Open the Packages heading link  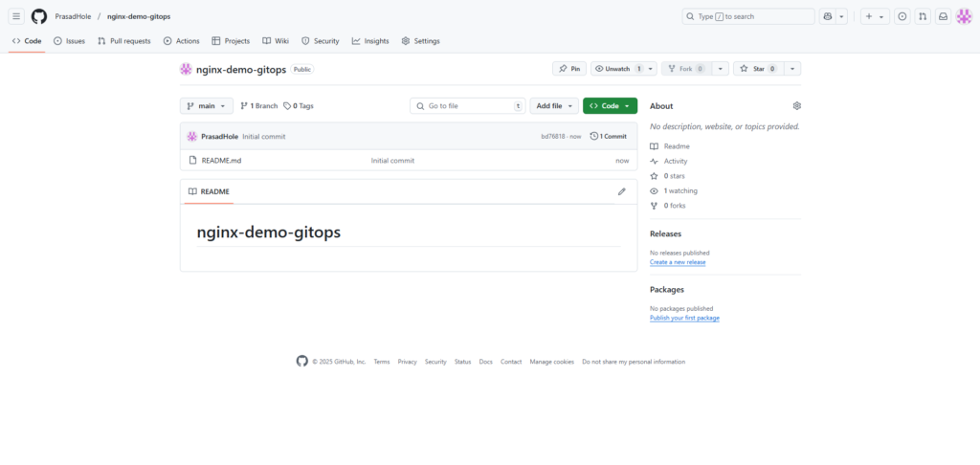point(667,290)
